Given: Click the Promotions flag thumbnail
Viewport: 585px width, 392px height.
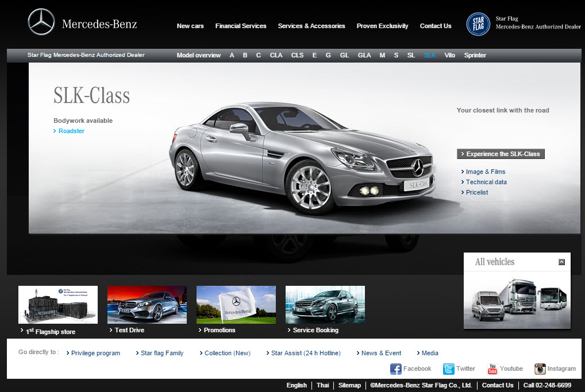Looking at the screenshot, I should click(x=236, y=305).
